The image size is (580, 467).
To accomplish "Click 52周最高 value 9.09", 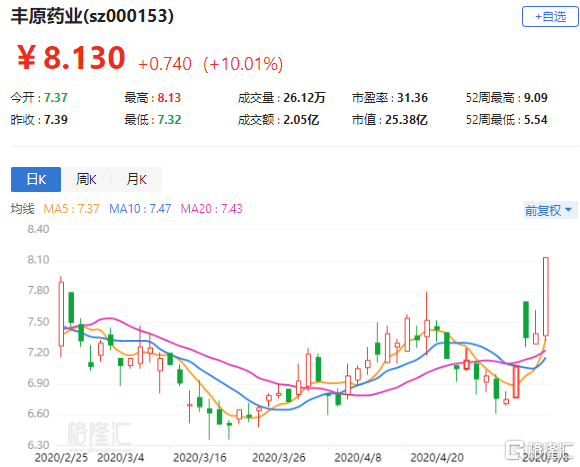I will [536, 98].
